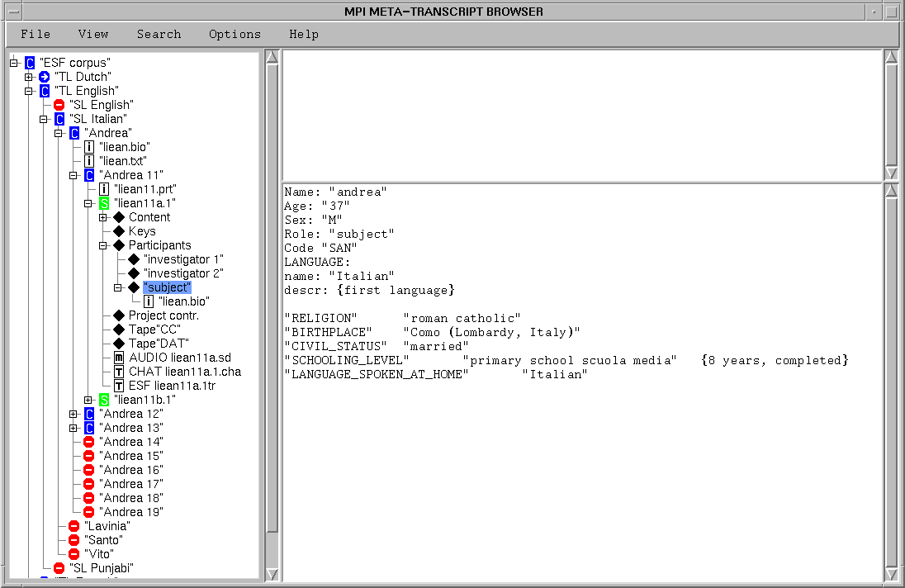Click details pane scrollbar down arrow

coord(891,574)
